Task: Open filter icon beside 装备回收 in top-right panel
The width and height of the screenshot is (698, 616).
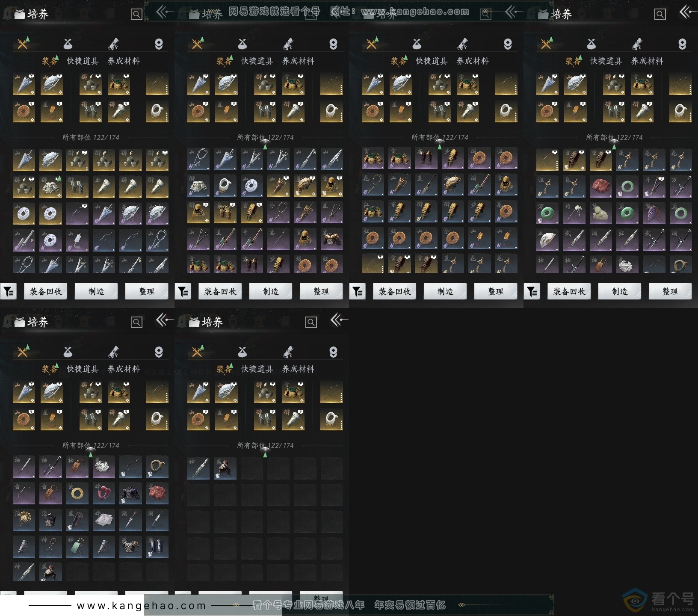Action: 532,292
